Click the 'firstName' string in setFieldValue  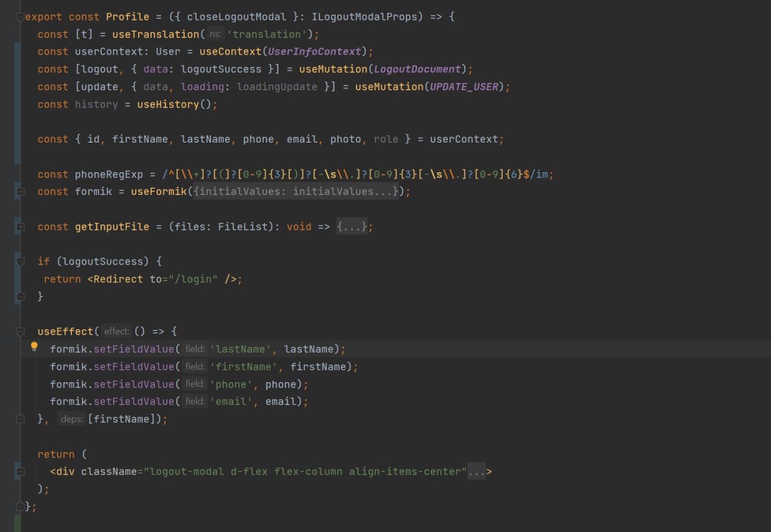(x=243, y=367)
